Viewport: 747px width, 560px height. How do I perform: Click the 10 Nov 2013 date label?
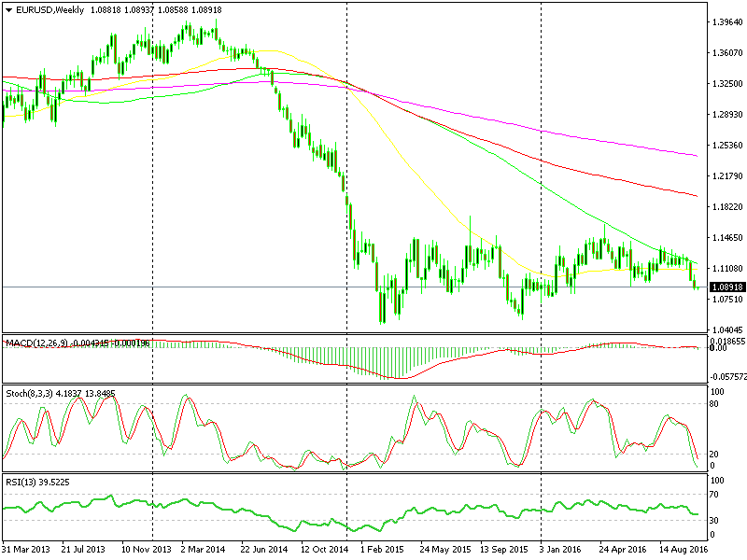pos(147,549)
